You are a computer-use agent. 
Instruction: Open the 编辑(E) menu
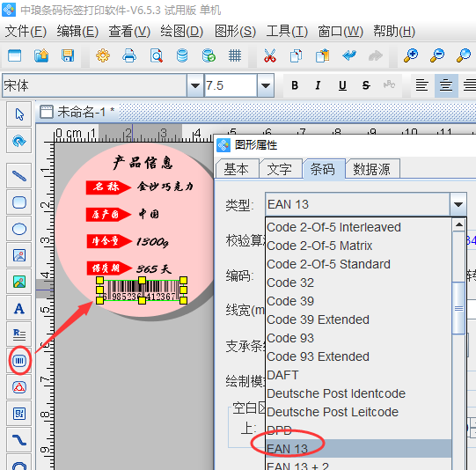point(77,32)
